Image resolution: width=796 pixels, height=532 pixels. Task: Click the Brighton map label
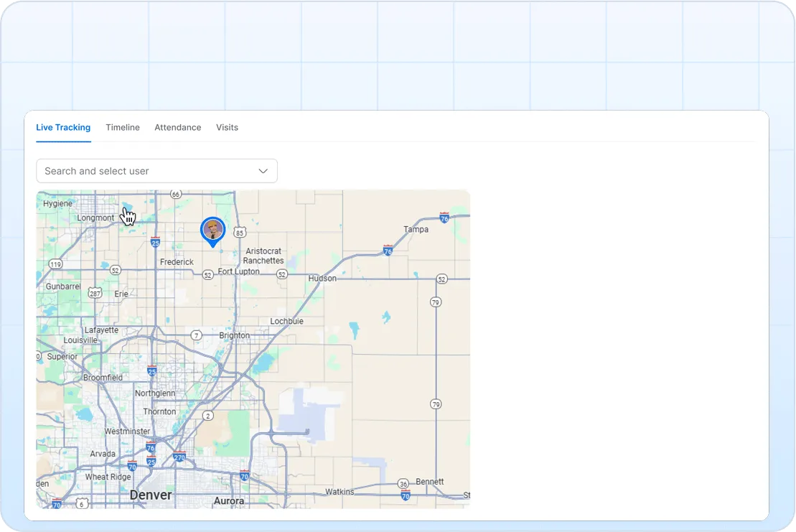pos(235,335)
